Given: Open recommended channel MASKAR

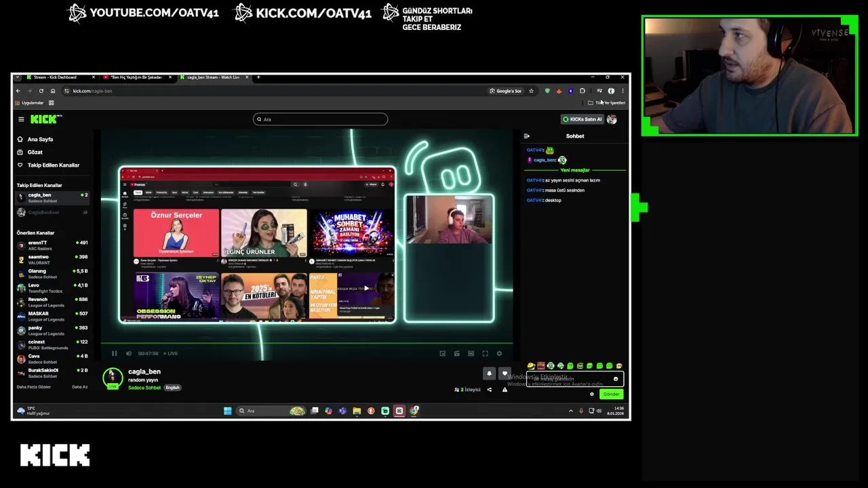Looking at the screenshot, I should coord(52,317).
